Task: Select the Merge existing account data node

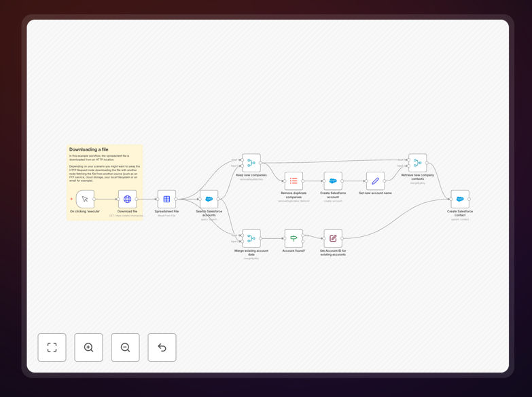Action: (x=251, y=238)
